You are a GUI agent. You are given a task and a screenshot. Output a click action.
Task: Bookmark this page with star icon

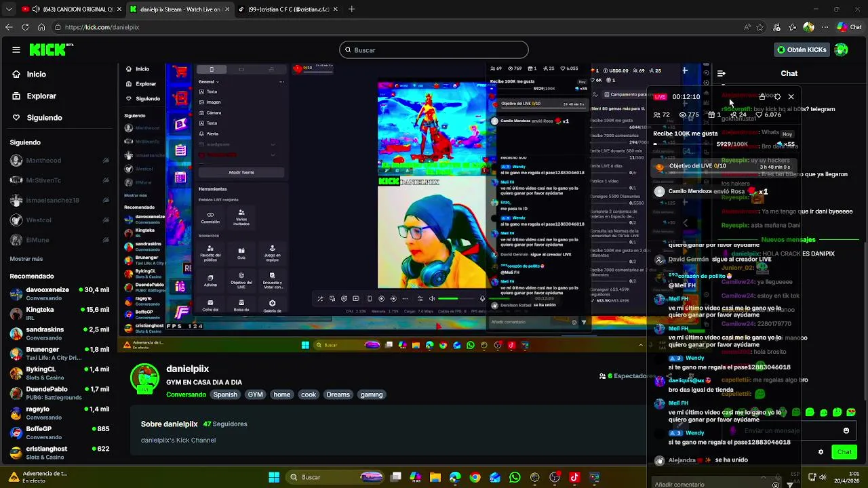[760, 27]
